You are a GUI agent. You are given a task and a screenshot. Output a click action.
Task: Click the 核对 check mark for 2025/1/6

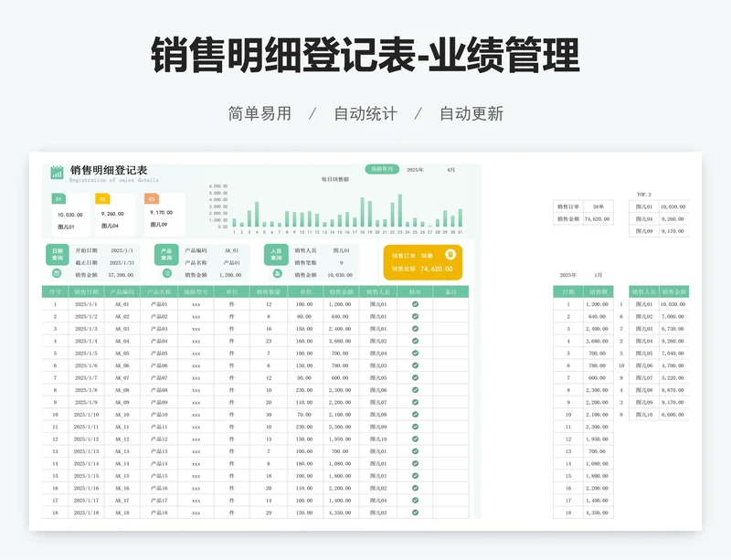[415, 365]
